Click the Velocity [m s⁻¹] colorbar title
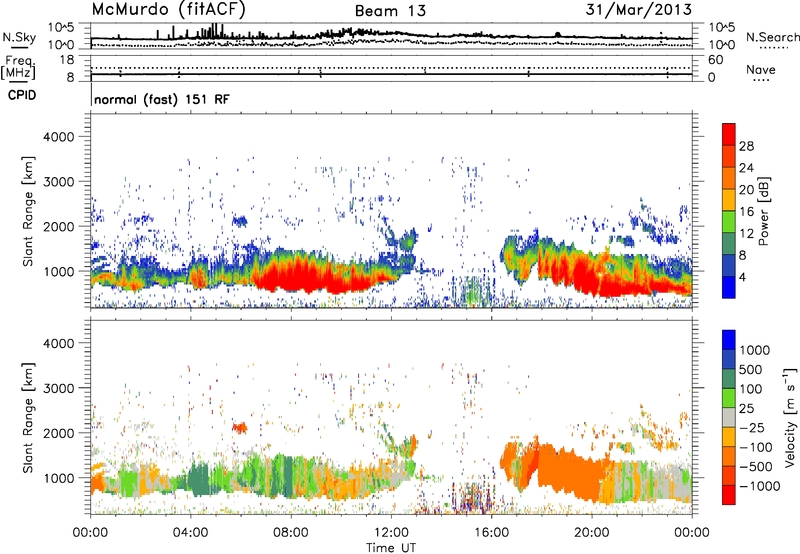The width and height of the screenshot is (800, 554). 790,417
